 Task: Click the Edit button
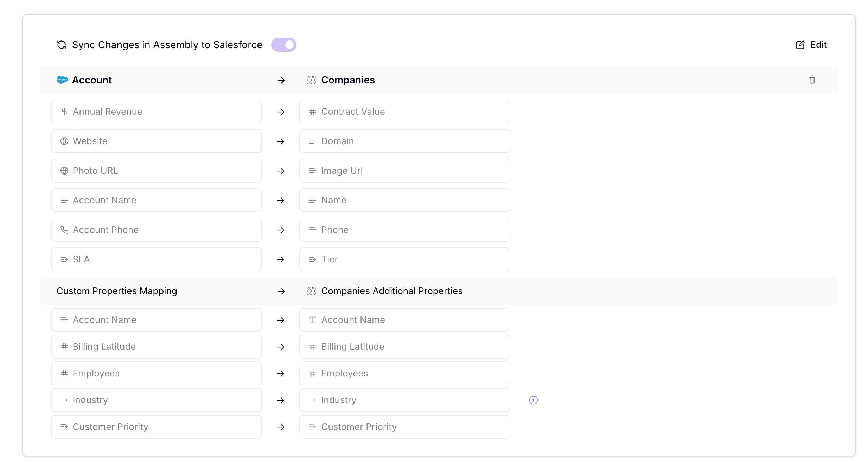click(811, 45)
